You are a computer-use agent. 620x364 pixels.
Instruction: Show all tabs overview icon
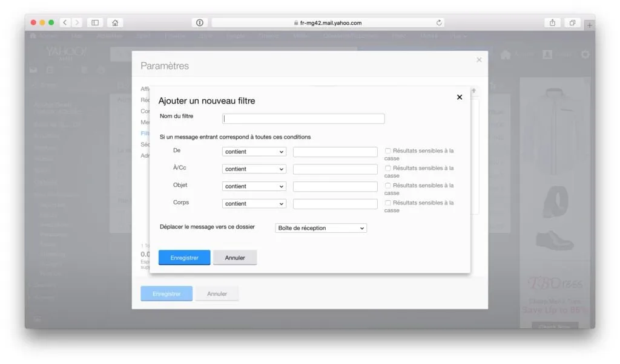[x=572, y=22]
